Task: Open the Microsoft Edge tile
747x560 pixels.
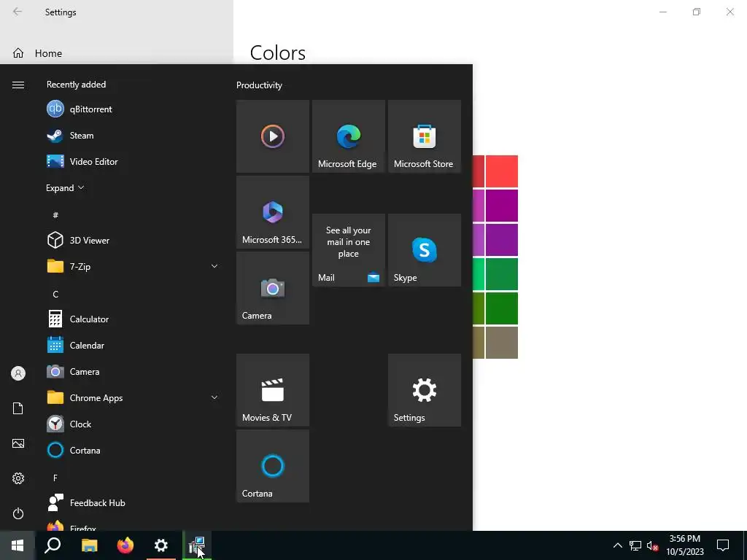Action: point(348,136)
